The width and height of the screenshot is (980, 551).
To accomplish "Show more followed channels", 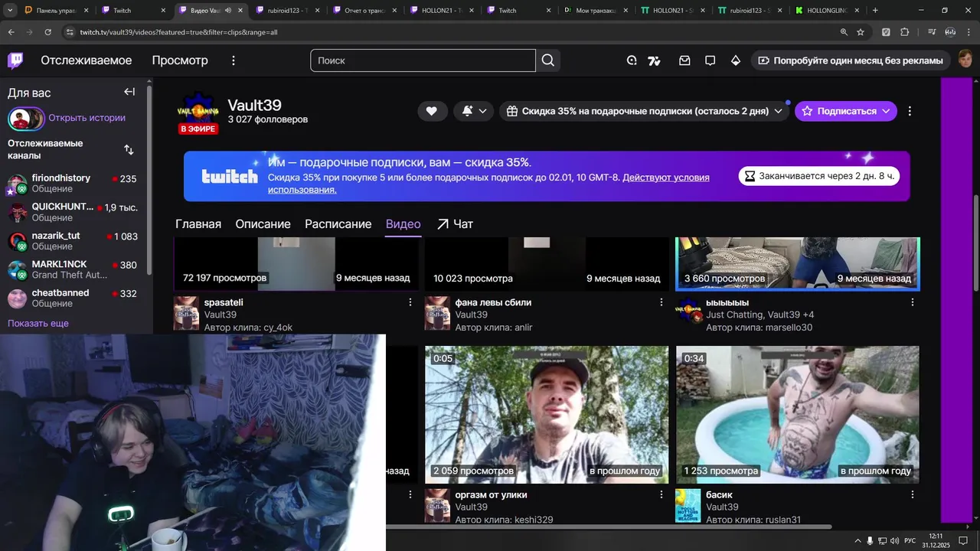I will point(38,323).
